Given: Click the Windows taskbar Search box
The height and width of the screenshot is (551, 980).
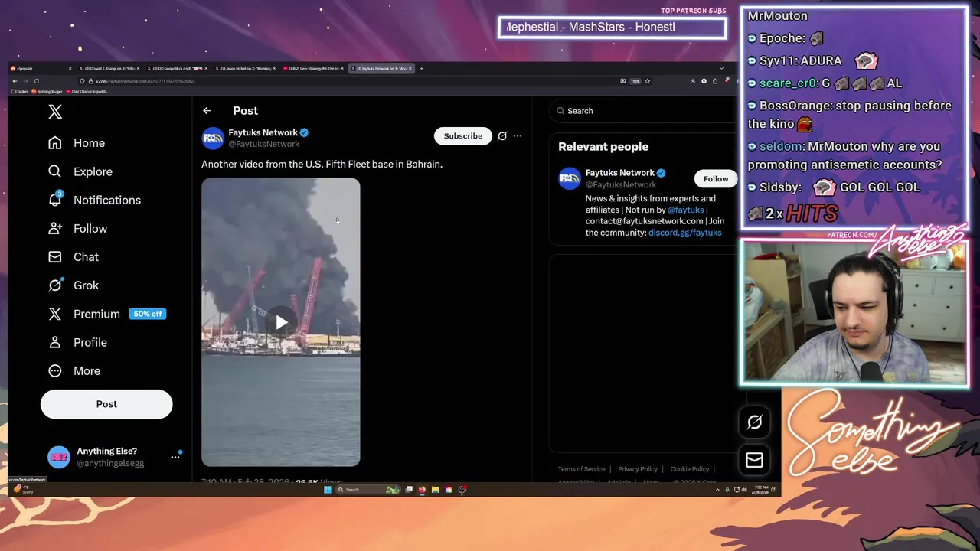Looking at the screenshot, I should click(x=367, y=490).
